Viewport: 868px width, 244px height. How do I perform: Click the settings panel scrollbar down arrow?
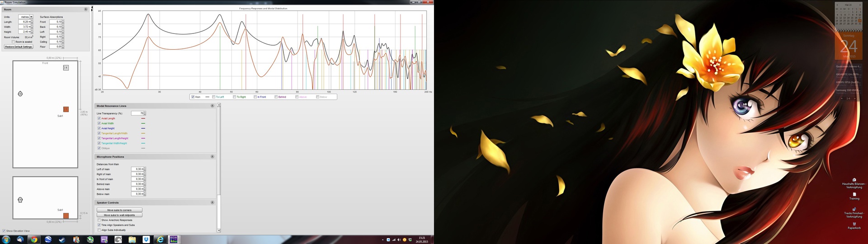tap(219, 230)
